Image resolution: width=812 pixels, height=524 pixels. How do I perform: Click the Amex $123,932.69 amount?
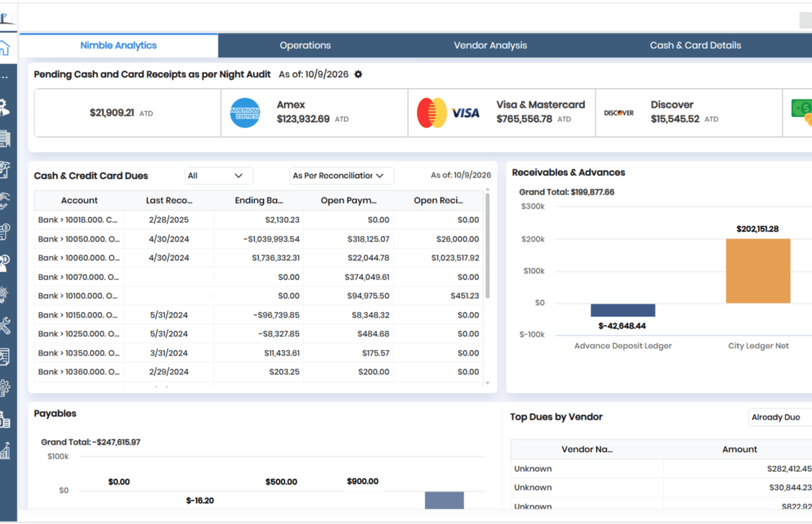(303, 119)
